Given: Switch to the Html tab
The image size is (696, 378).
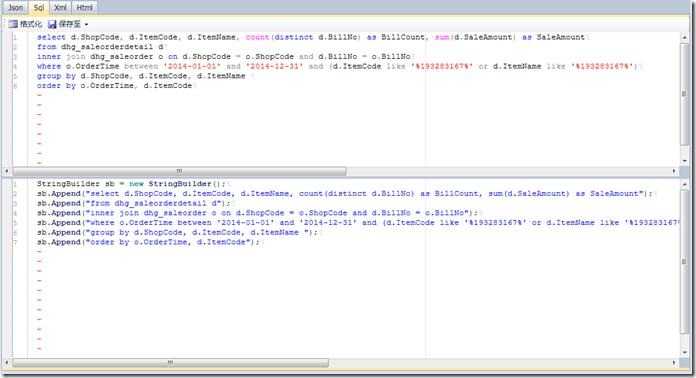Looking at the screenshot, I should [x=84, y=8].
